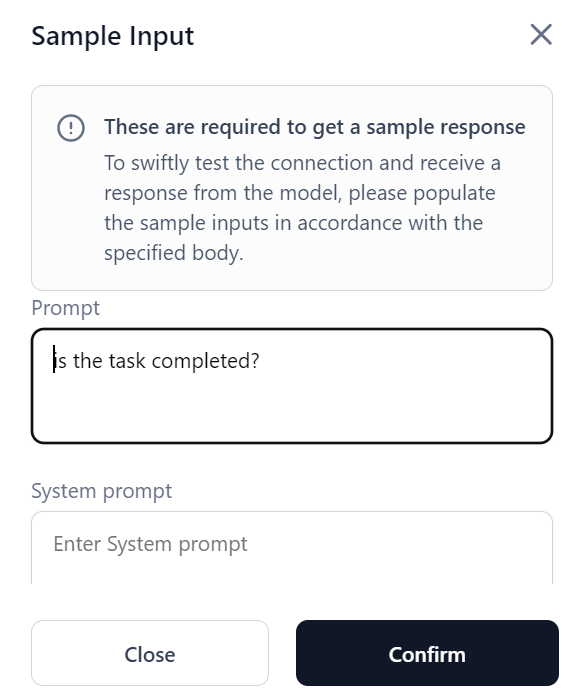Focus the System prompt input field

(292, 548)
